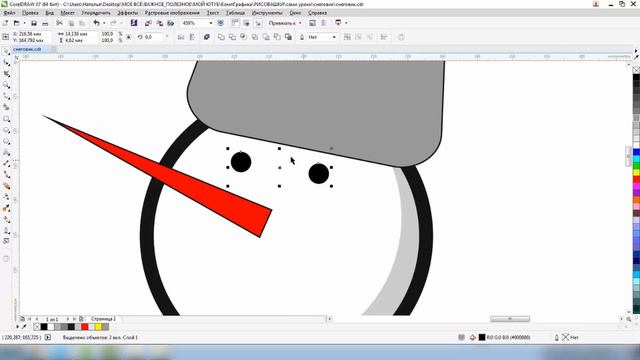Viewport: 640px width, 360px height.
Task: Click the Import icon
Action: tap(148, 23)
